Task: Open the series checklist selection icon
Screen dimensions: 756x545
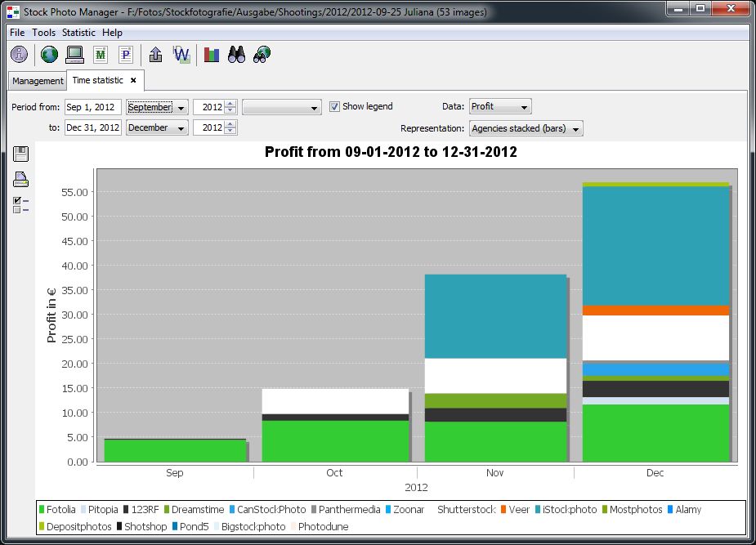Action: coord(20,205)
